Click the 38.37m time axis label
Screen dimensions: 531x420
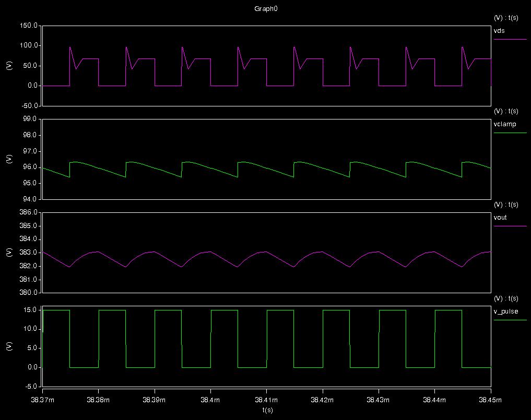pyautogui.click(x=42, y=400)
